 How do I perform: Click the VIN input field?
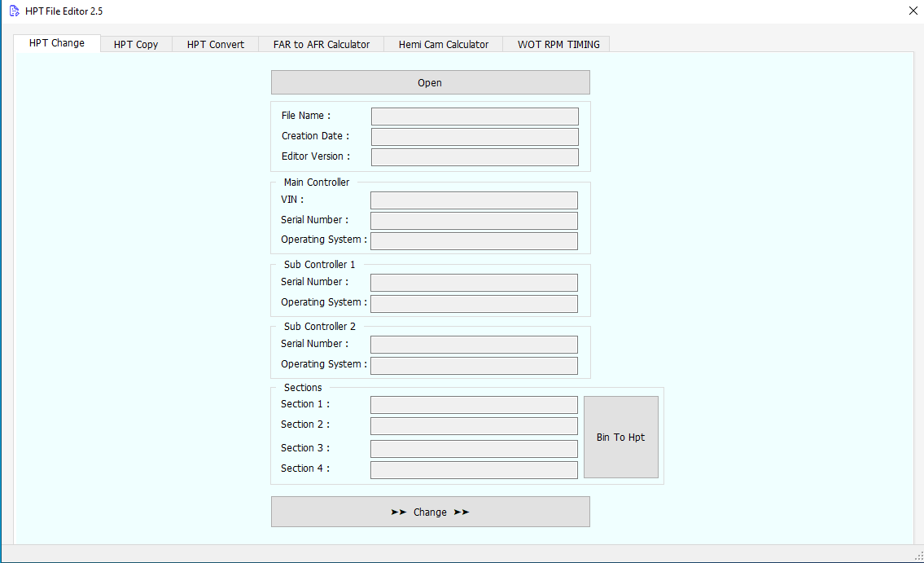(475, 200)
